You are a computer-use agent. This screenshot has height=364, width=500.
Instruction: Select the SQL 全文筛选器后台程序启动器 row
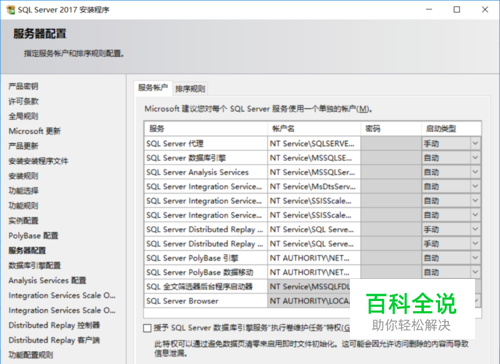[x=206, y=287]
